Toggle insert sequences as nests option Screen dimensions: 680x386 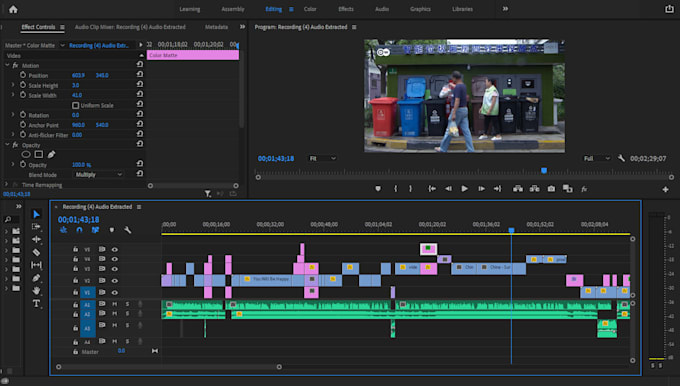(64, 230)
